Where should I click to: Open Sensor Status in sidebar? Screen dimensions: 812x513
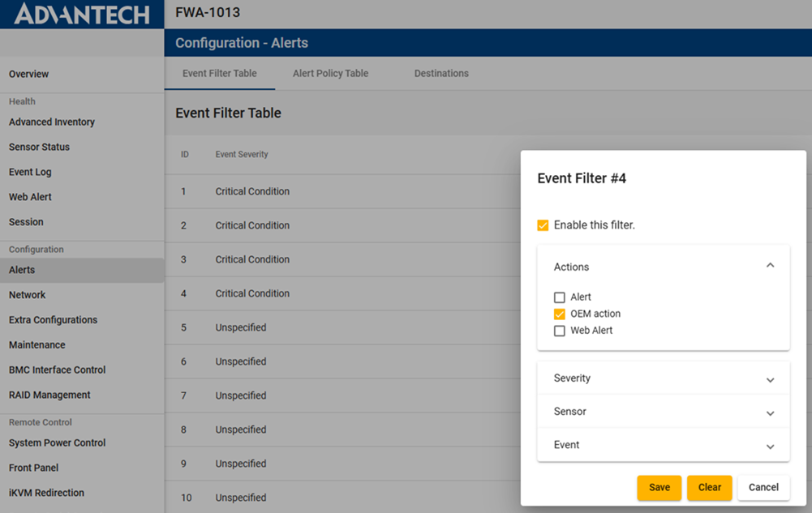39,147
